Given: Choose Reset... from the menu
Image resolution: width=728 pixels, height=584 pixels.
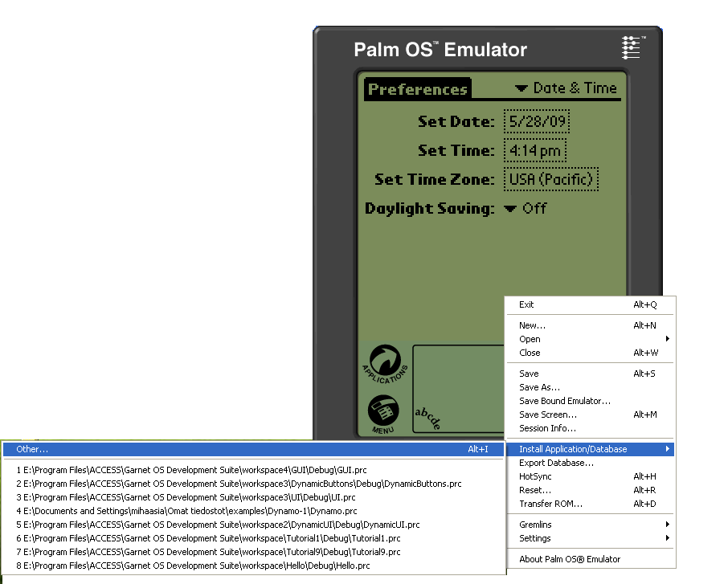Looking at the screenshot, I should pyautogui.click(x=590, y=490).
